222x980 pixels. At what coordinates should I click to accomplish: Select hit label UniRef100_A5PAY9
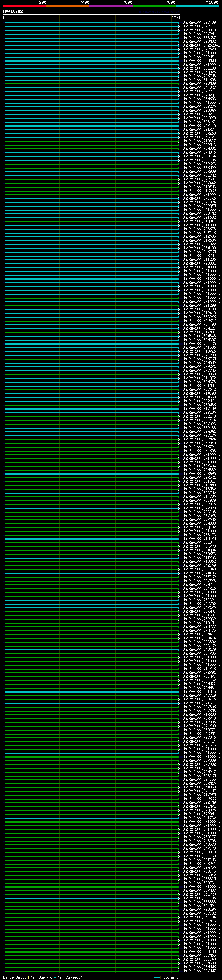click(x=199, y=443)
